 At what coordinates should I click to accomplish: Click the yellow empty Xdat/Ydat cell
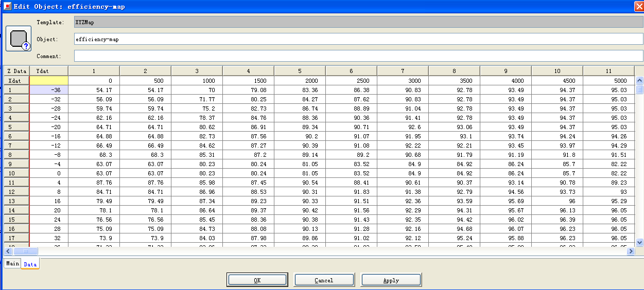(49, 81)
